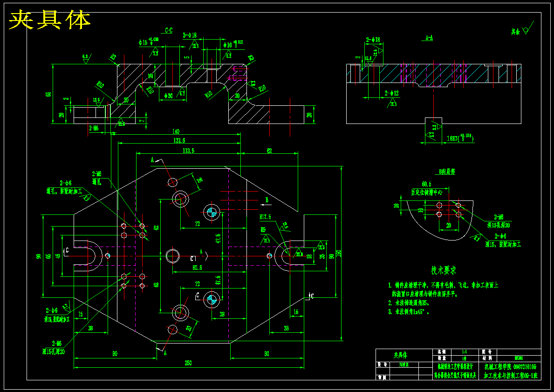Select the 比例 label in title block
The height and width of the screenshot is (392, 554).
[442, 352]
